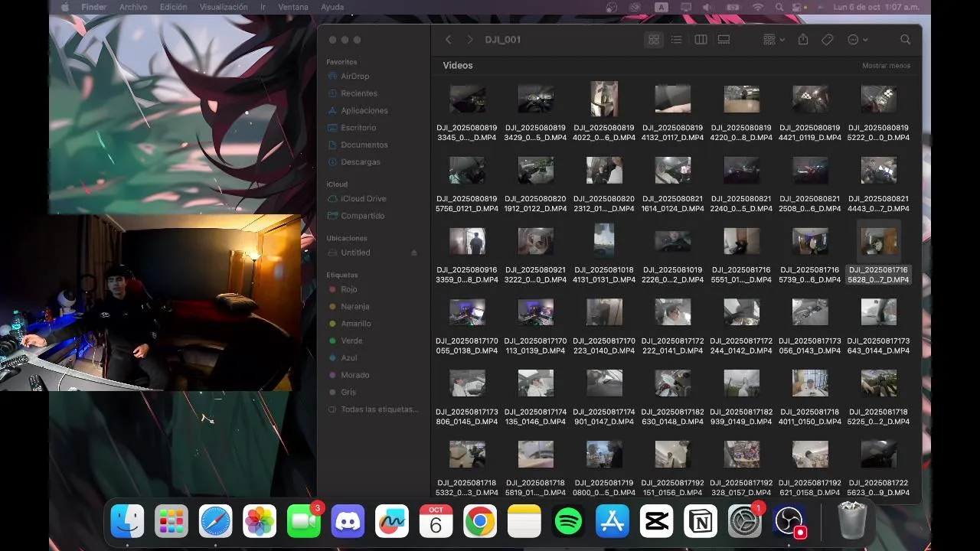
Task: Select video ending 4421_0119_D.MP4
Action: (x=810, y=99)
